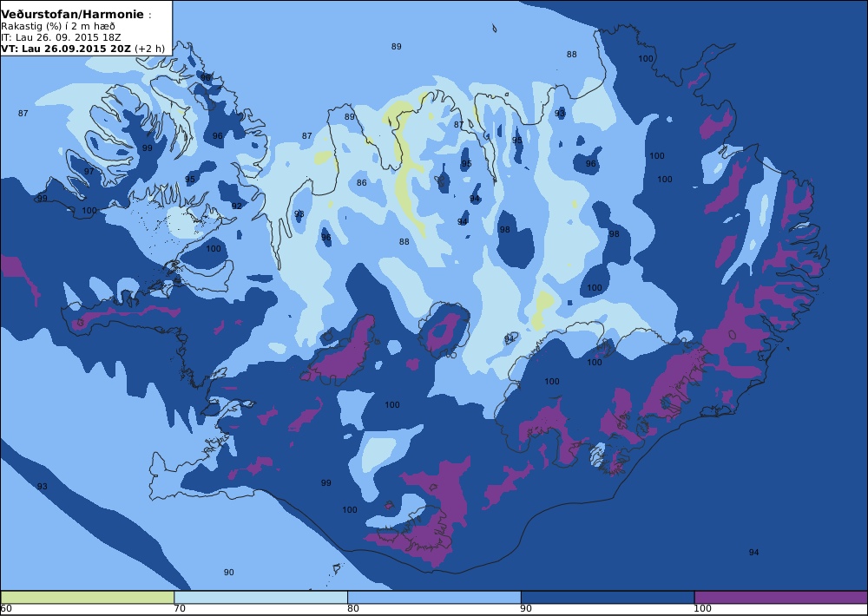Screen dimensions: 868x616
Task: Click the dark blue 90–100 legend swatch
Action: [608, 597]
